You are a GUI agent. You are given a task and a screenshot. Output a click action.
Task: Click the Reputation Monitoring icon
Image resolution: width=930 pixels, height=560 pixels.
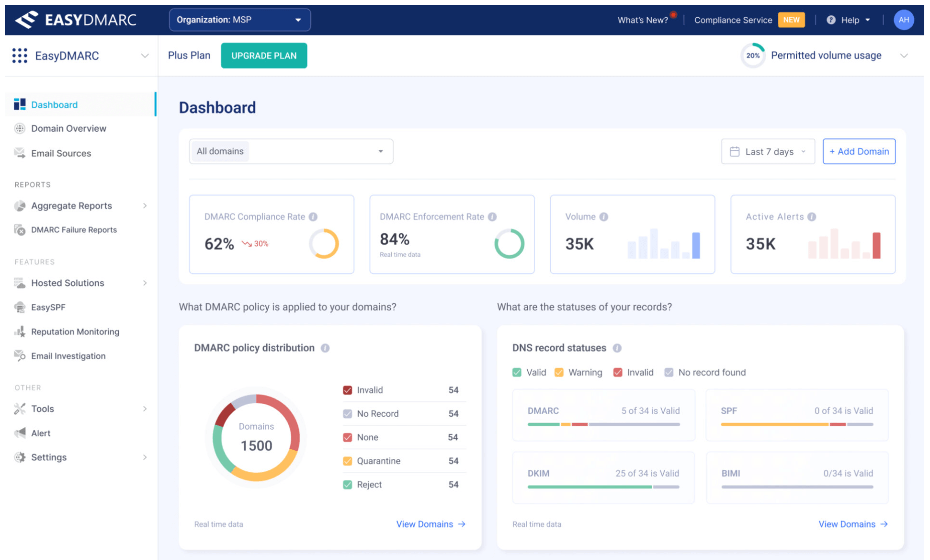coord(20,332)
